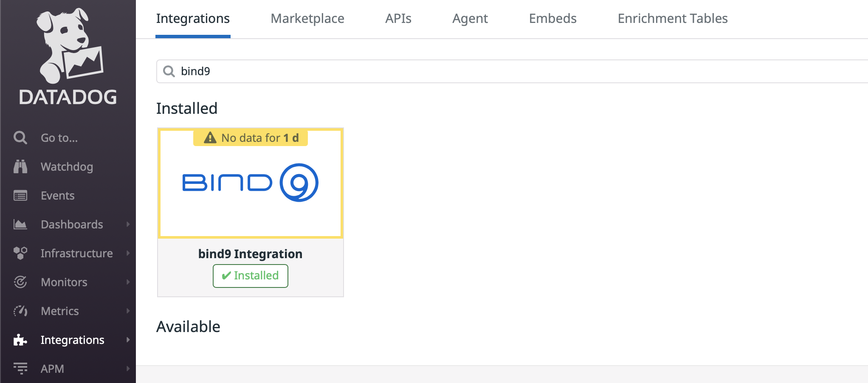Open Dashboards in the sidebar
The height and width of the screenshot is (383, 868).
pyautogui.click(x=72, y=225)
